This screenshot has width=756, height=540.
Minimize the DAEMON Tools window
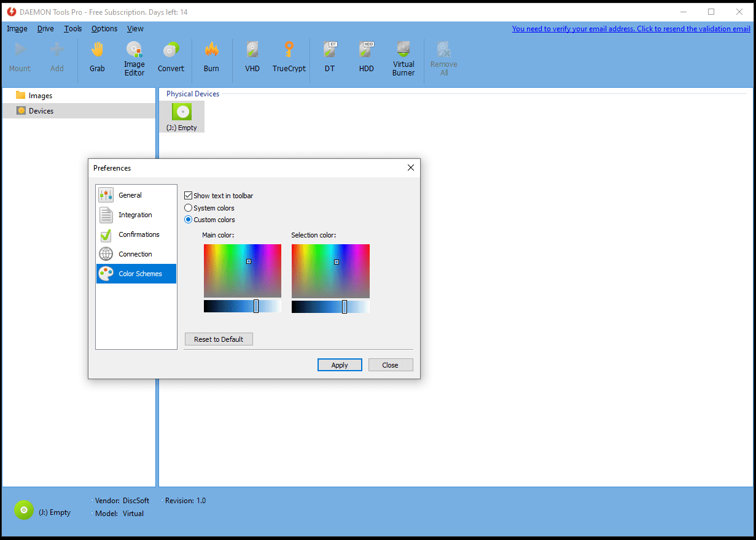[x=683, y=12]
